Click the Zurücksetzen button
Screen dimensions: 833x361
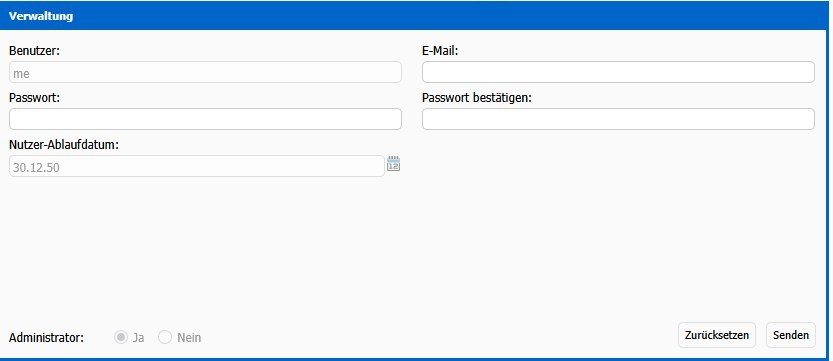717,335
